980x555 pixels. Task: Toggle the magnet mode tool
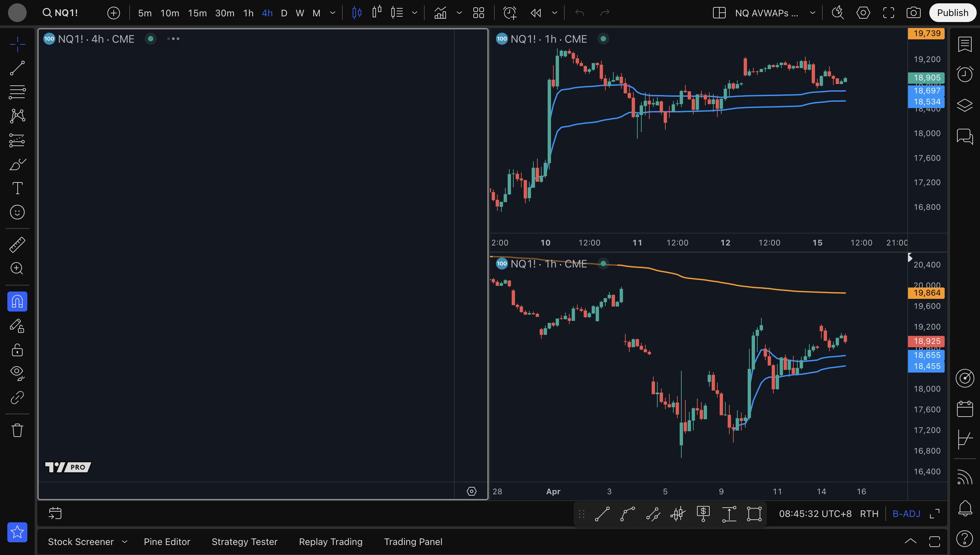tap(17, 302)
